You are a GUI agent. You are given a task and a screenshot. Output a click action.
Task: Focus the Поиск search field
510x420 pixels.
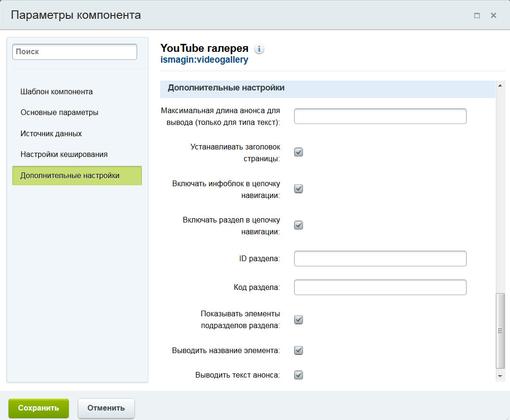[x=74, y=52]
